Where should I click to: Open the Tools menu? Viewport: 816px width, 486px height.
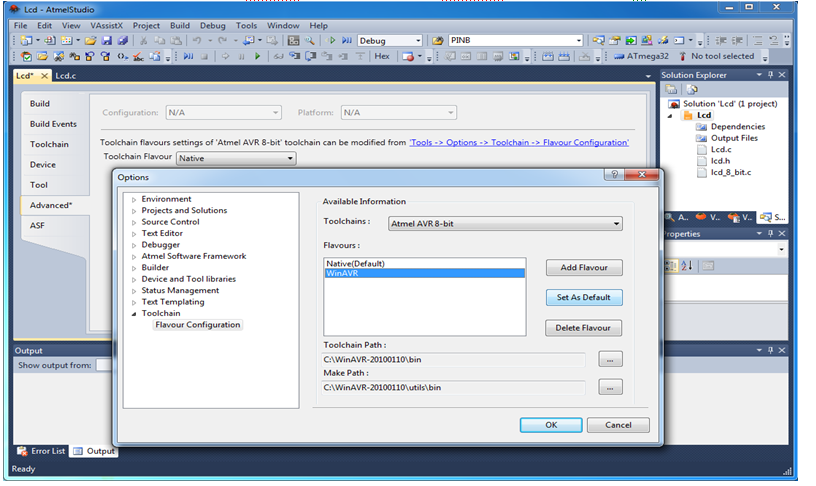click(x=246, y=25)
